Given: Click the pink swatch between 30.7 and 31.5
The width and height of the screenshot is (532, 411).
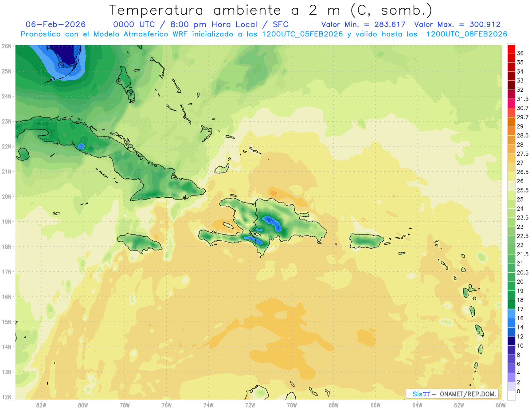Looking at the screenshot, I should pyautogui.click(x=511, y=103).
